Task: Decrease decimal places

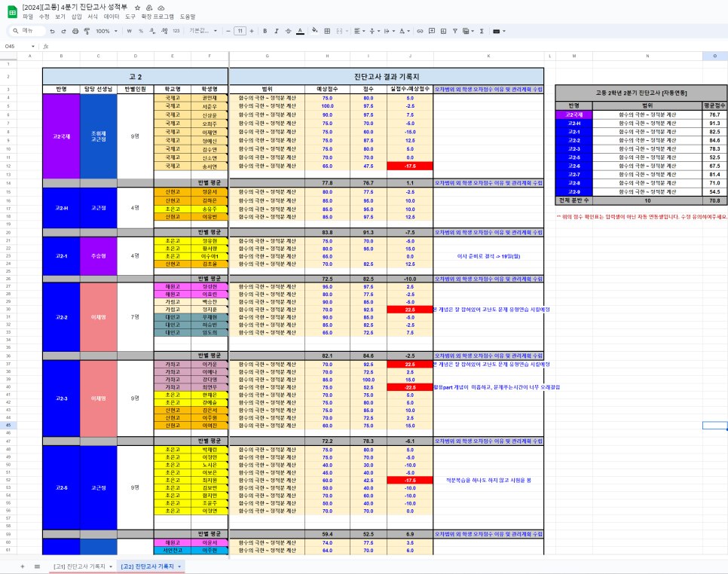Action: pos(152,31)
